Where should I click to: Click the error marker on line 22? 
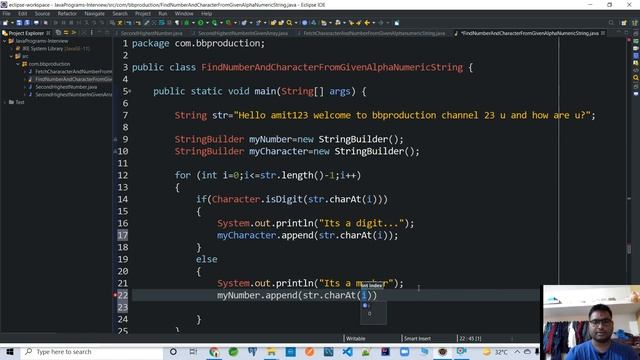click(x=115, y=295)
